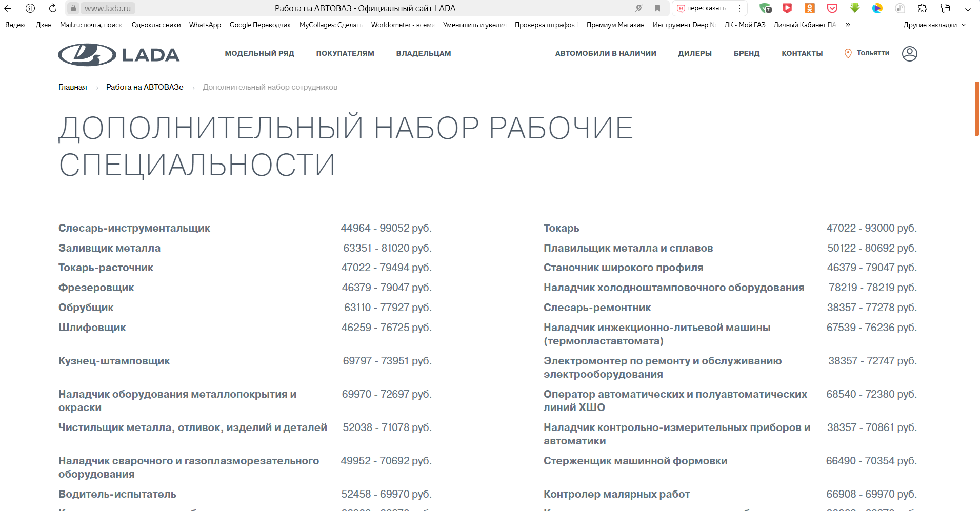The image size is (980, 511).
Task: Open the three-dot menu beside пересказать
Action: pyautogui.click(x=739, y=8)
